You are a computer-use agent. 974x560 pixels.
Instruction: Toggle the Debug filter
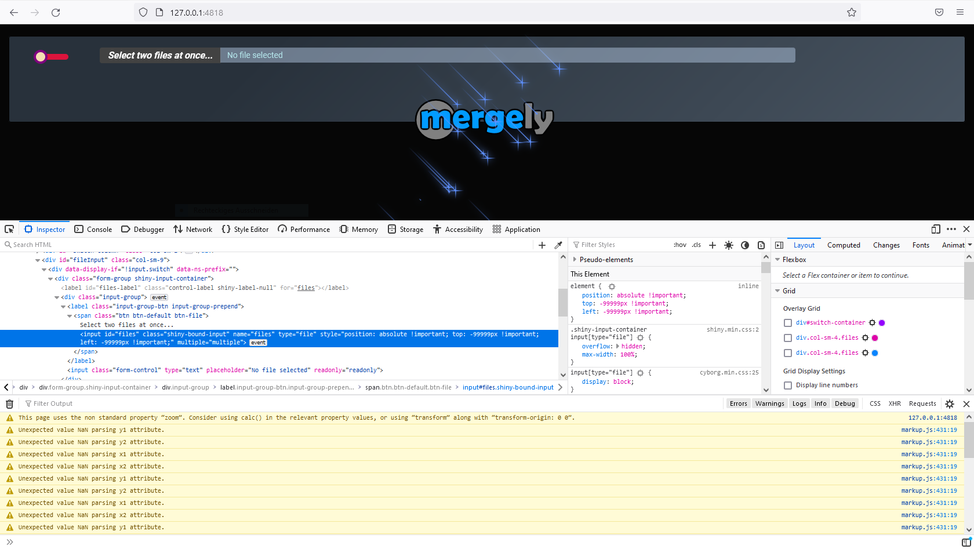845,403
